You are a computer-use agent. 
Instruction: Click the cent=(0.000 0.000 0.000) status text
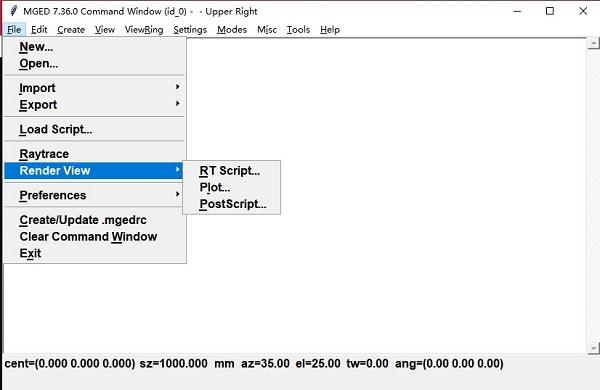[x=70, y=363]
